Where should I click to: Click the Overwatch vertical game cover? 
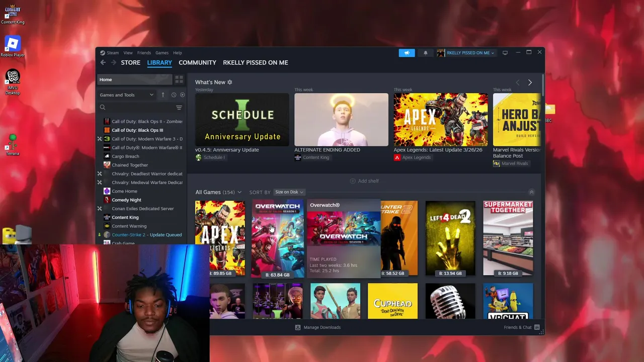click(278, 238)
